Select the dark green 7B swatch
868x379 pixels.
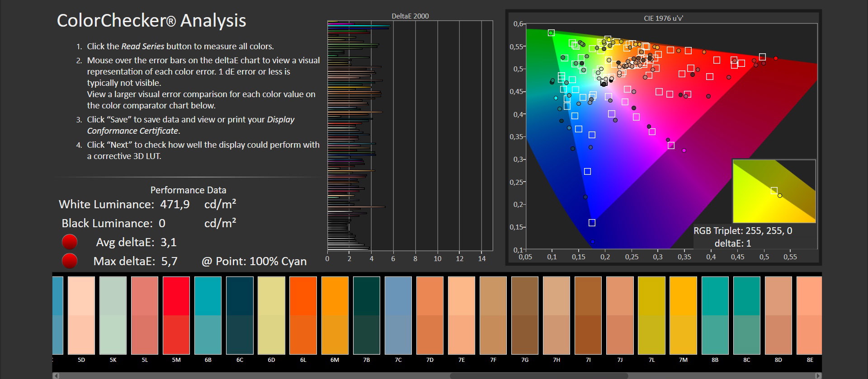[367, 315]
